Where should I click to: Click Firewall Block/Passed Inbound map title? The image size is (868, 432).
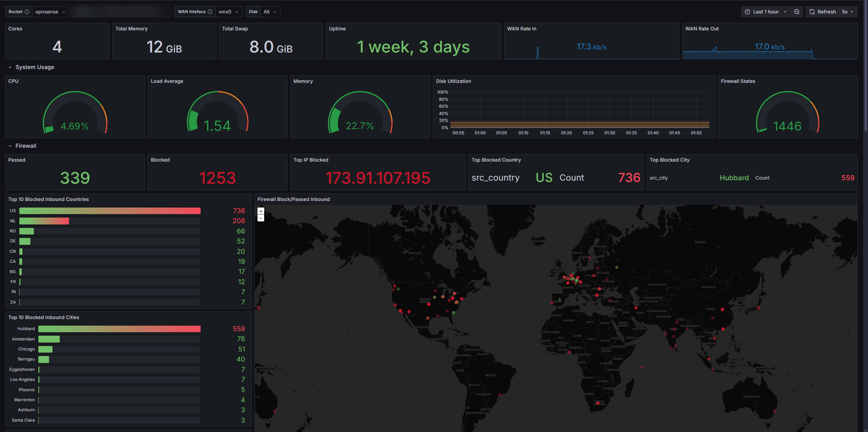coord(294,199)
